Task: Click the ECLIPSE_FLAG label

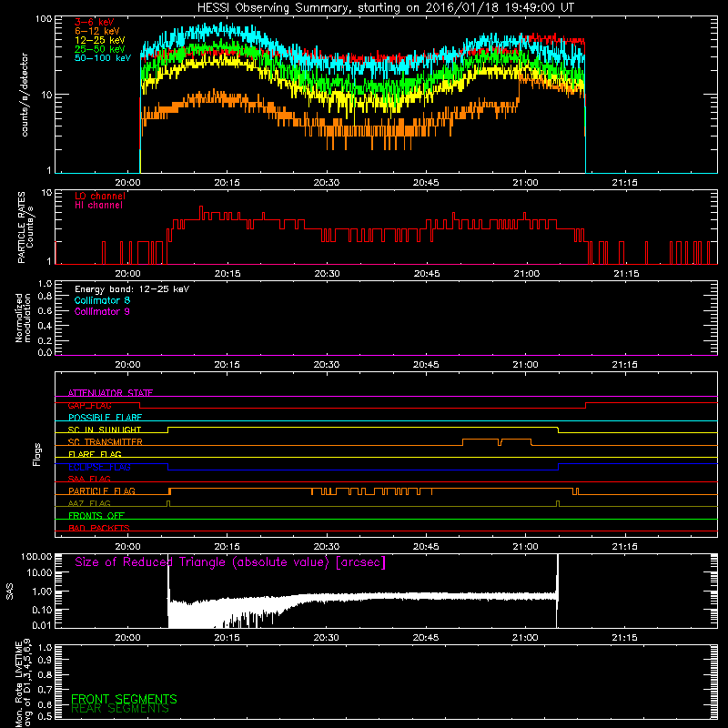Action: (x=99, y=467)
